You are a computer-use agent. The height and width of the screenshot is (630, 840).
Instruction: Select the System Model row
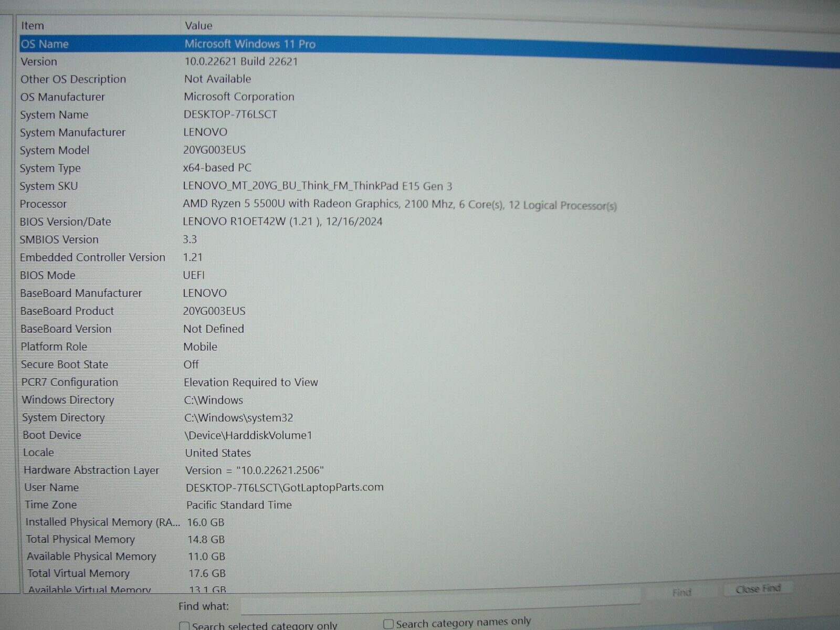(x=428, y=150)
